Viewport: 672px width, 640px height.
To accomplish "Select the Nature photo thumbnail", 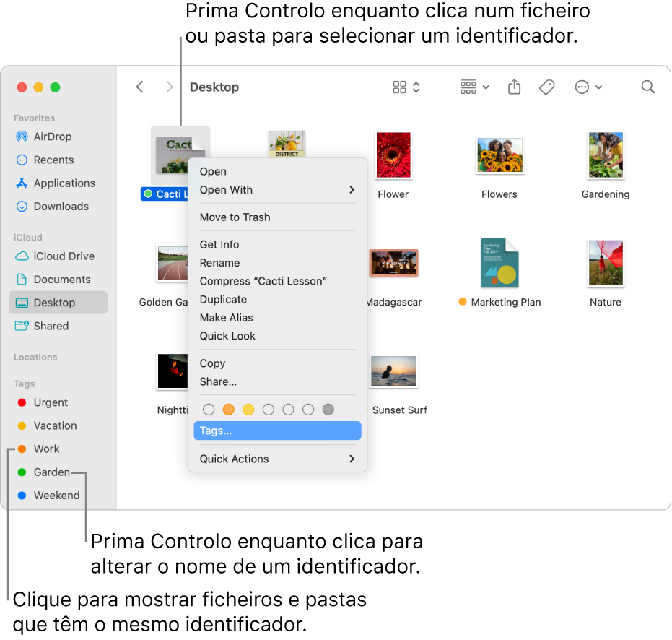I will (x=606, y=263).
